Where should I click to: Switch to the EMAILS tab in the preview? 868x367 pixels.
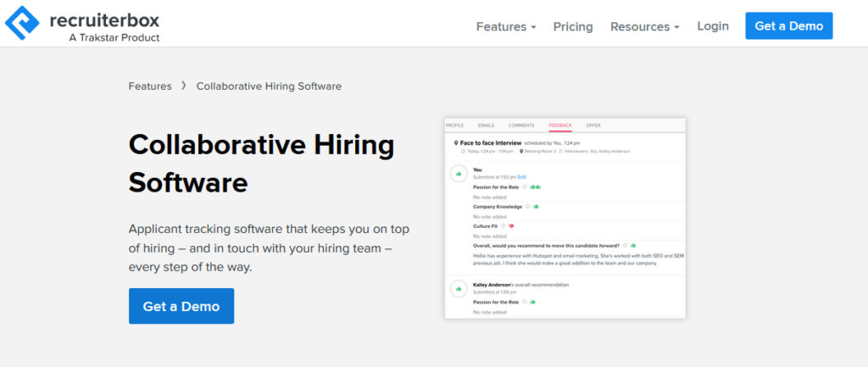[486, 125]
